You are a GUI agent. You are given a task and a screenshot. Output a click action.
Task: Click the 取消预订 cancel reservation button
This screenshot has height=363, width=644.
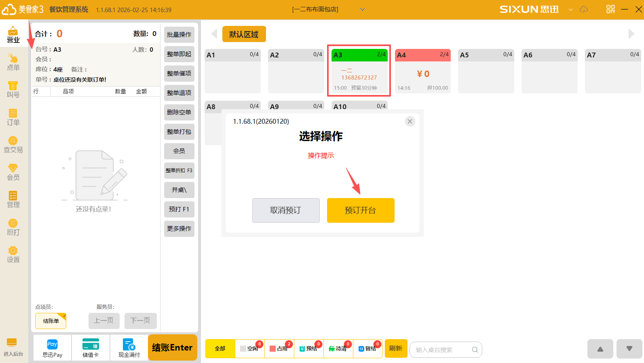285,210
